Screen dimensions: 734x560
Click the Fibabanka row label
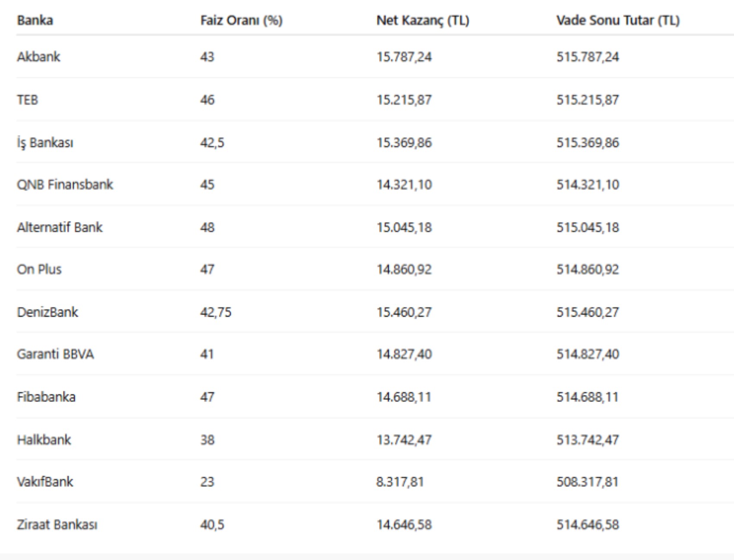click(46, 397)
